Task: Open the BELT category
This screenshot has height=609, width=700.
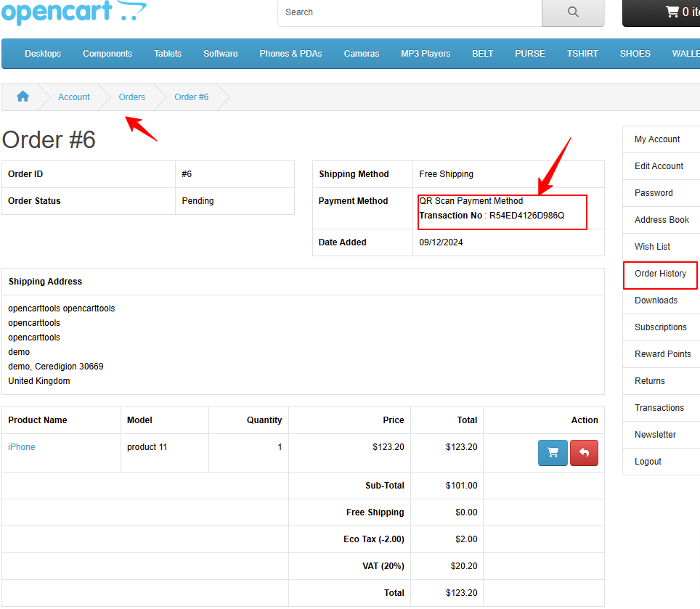Action: coord(483,54)
